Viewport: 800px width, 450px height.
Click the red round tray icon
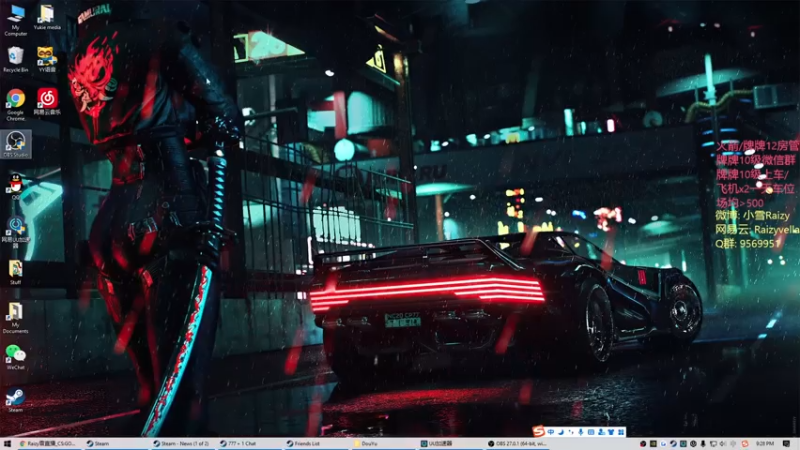[x=643, y=444]
